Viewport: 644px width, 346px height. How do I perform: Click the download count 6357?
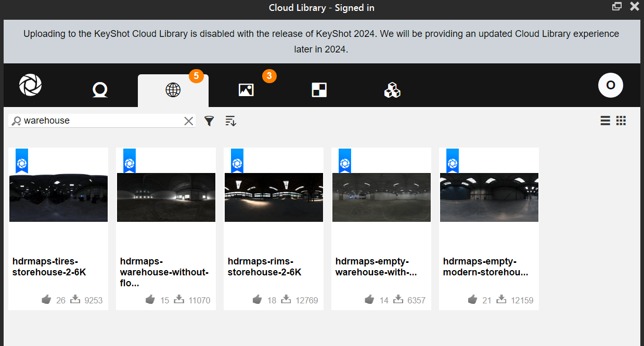tap(417, 300)
